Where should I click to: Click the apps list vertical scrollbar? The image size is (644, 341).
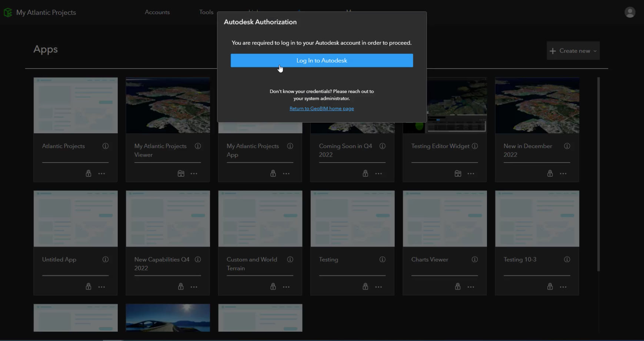598,174
